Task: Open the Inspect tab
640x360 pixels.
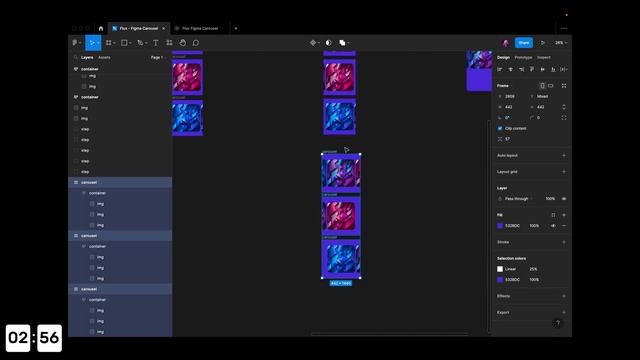Action: [544, 58]
